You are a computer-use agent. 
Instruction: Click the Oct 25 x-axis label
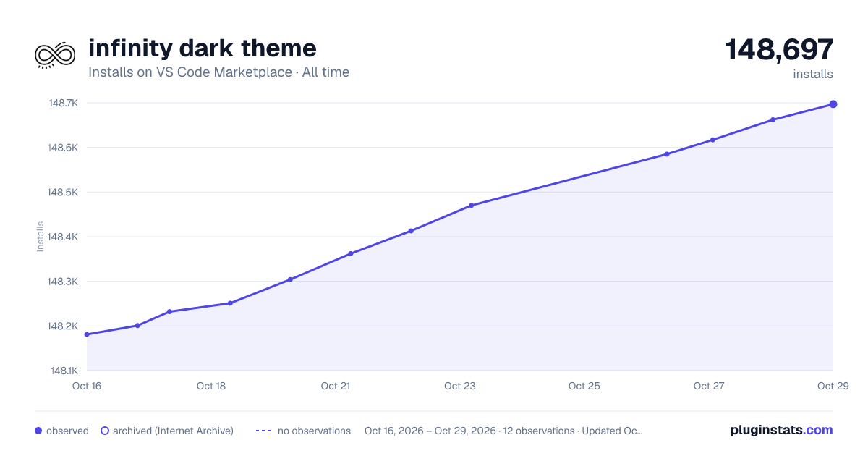584,386
